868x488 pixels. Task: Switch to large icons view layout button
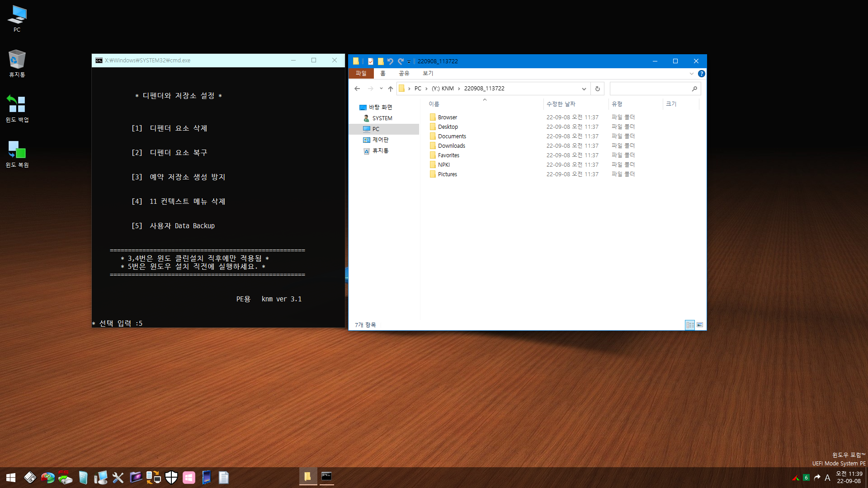pyautogui.click(x=700, y=325)
